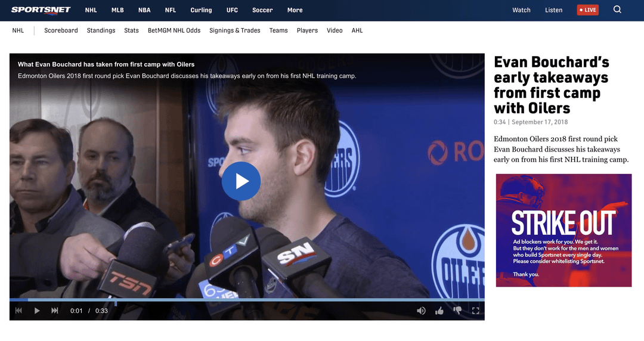Open the search magnifier icon
This screenshot has height=341, width=644.
617,10
